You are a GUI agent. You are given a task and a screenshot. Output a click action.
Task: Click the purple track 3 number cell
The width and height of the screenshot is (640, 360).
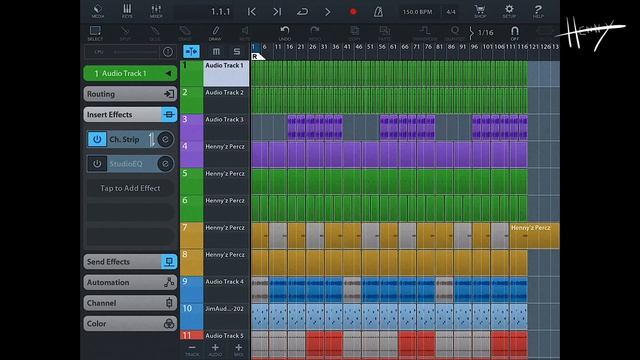pyautogui.click(x=191, y=127)
